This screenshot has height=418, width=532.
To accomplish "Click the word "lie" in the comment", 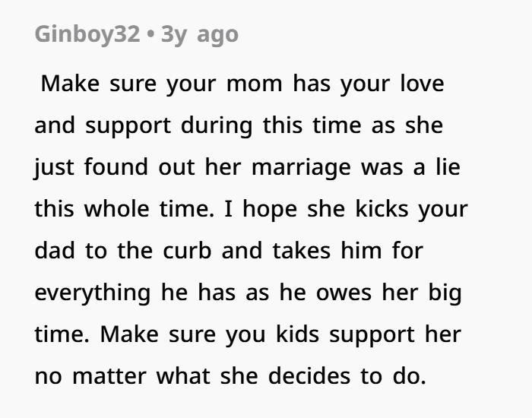I will click(x=448, y=166).
